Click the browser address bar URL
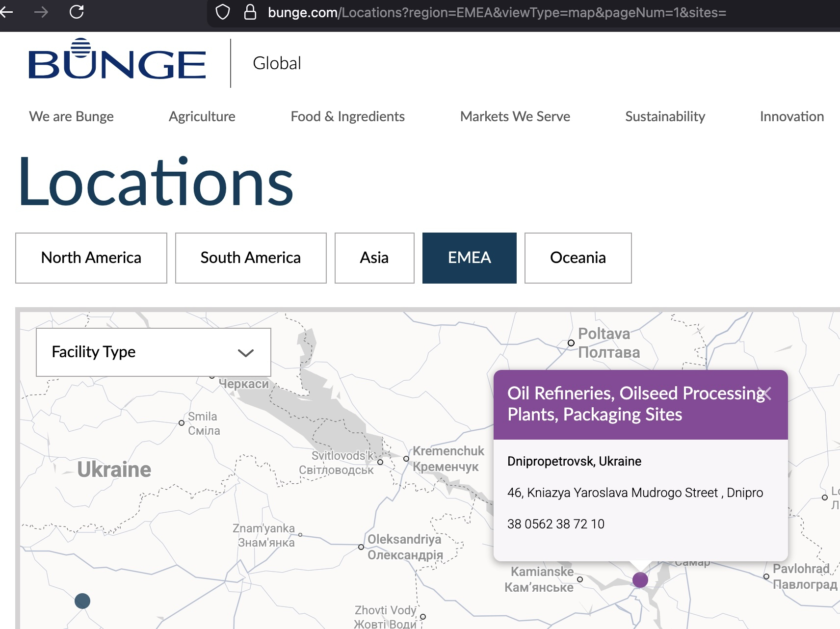 [x=497, y=13]
